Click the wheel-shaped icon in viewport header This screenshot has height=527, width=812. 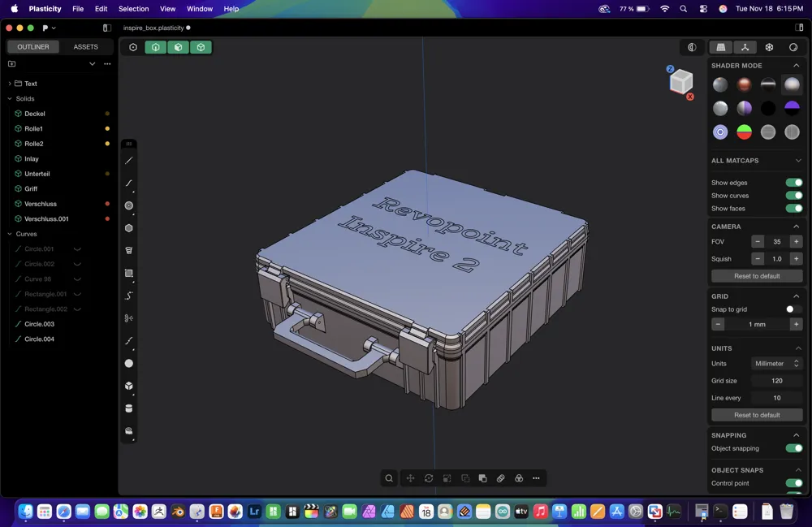[770, 47]
